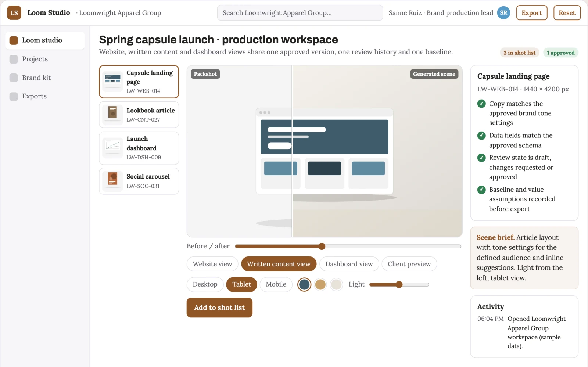This screenshot has width=588, height=367.
Task: Click the Projects sidebar icon
Action: point(14,59)
